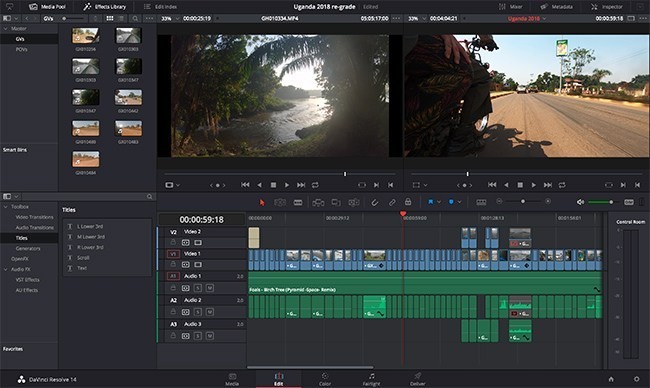Click the DIM button next to volume

click(629, 202)
